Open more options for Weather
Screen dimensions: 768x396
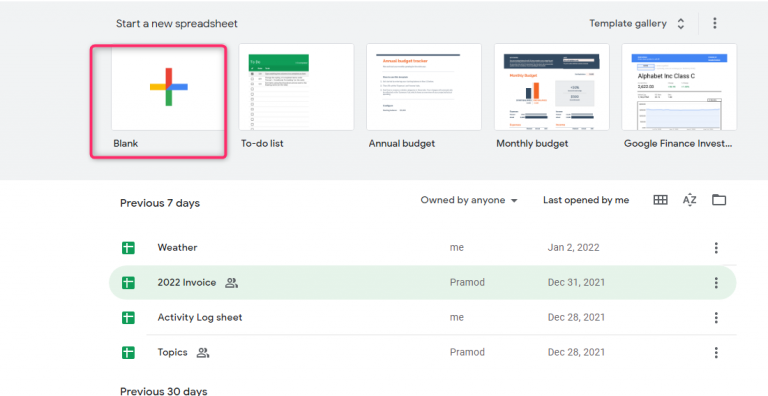click(716, 248)
